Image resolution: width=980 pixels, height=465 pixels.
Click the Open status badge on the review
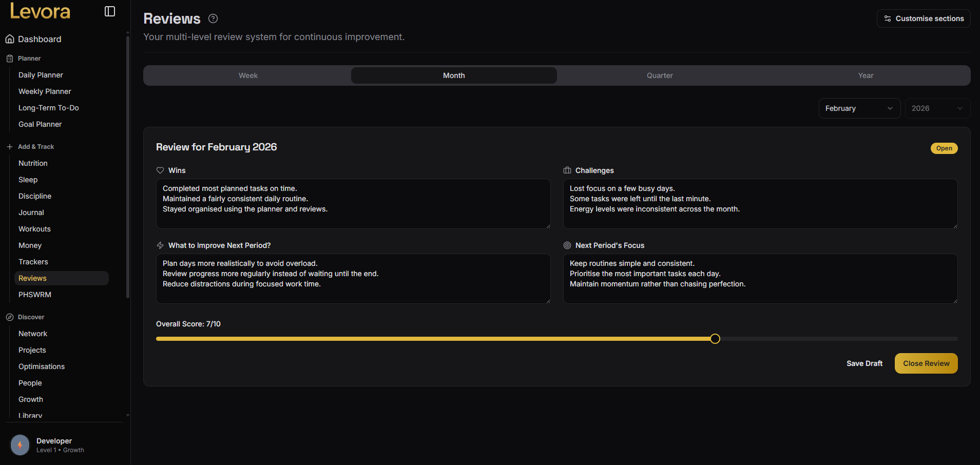(x=944, y=148)
